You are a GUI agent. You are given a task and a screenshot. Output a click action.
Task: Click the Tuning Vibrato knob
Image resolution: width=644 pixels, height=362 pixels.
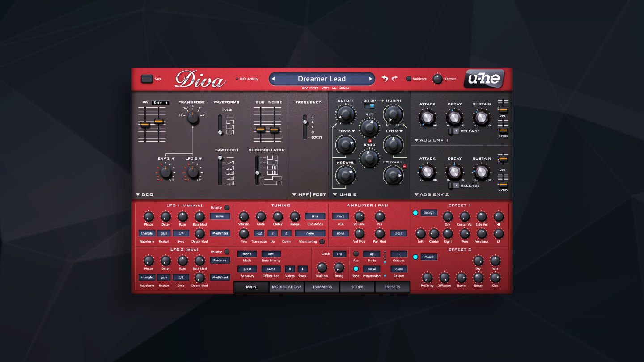point(244,217)
